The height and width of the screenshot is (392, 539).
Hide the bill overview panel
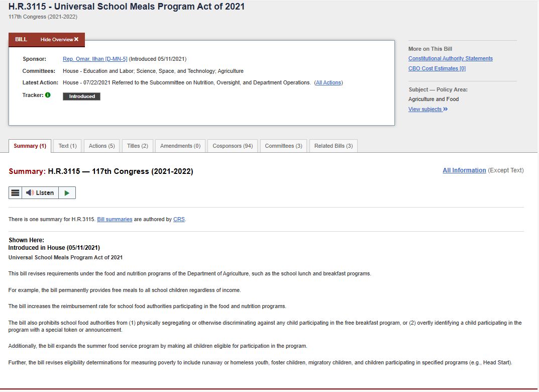tap(59, 40)
